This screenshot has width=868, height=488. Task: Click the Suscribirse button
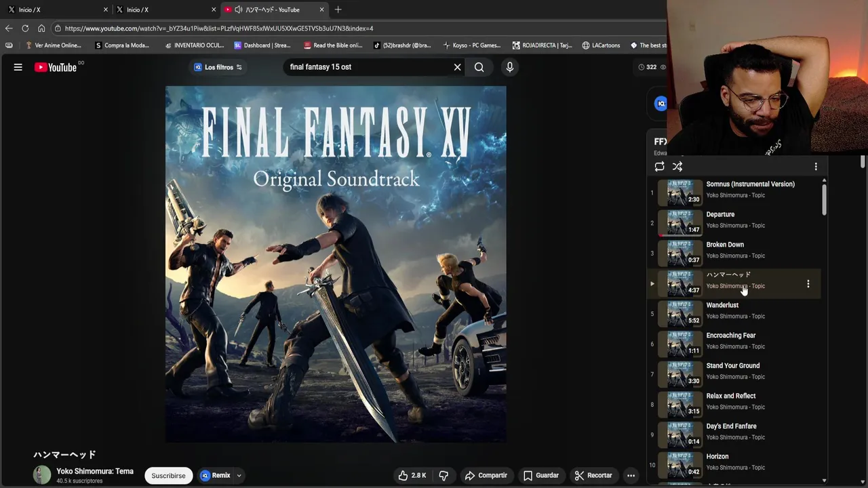(168, 476)
